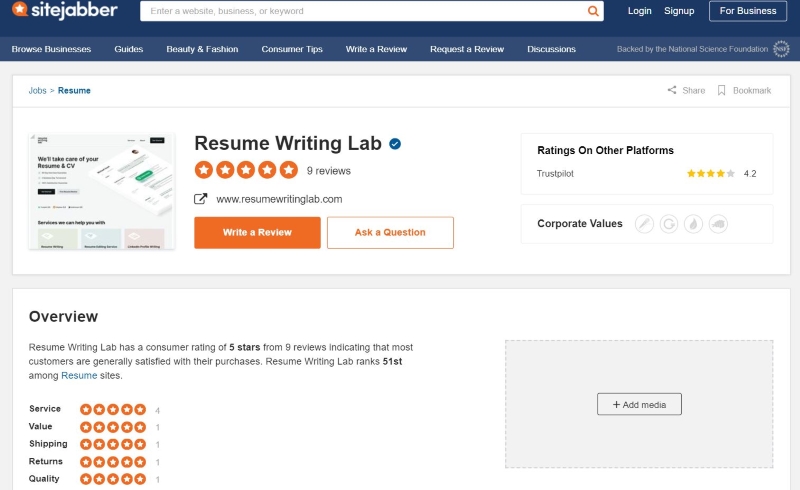Click the Jobs breadcrumb link
This screenshot has width=800, height=490.
[37, 90]
